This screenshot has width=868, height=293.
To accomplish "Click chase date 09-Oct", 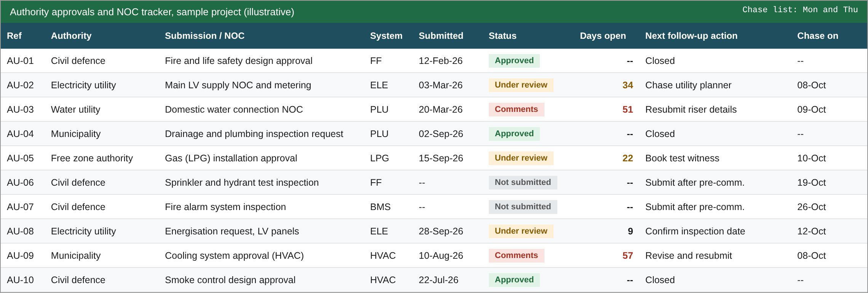I will (x=811, y=110).
